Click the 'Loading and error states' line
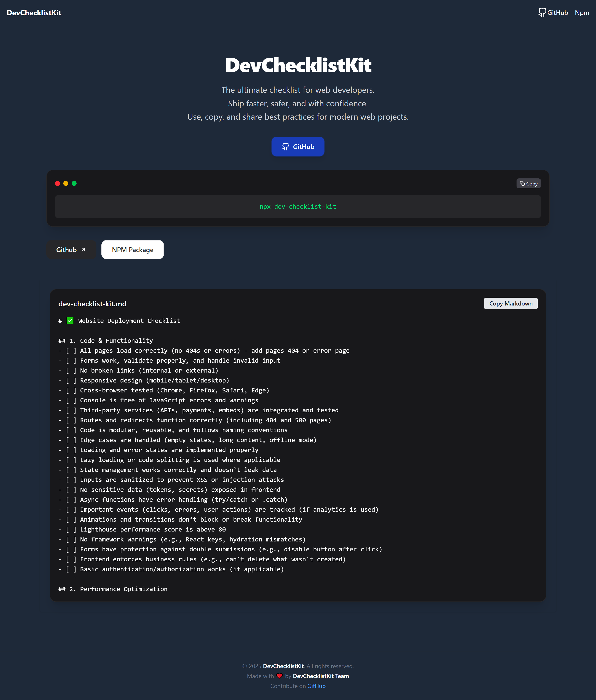This screenshot has height=700, width=596. point(158,450)
